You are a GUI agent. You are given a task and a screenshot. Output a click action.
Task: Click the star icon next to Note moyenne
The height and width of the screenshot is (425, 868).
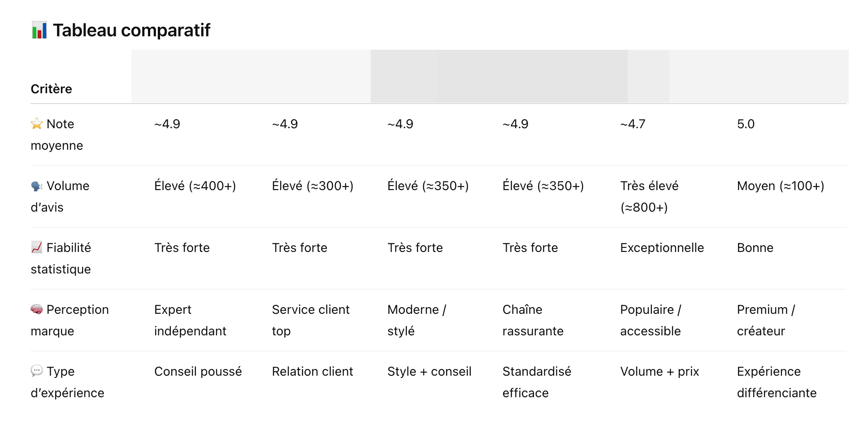point(37,124)
